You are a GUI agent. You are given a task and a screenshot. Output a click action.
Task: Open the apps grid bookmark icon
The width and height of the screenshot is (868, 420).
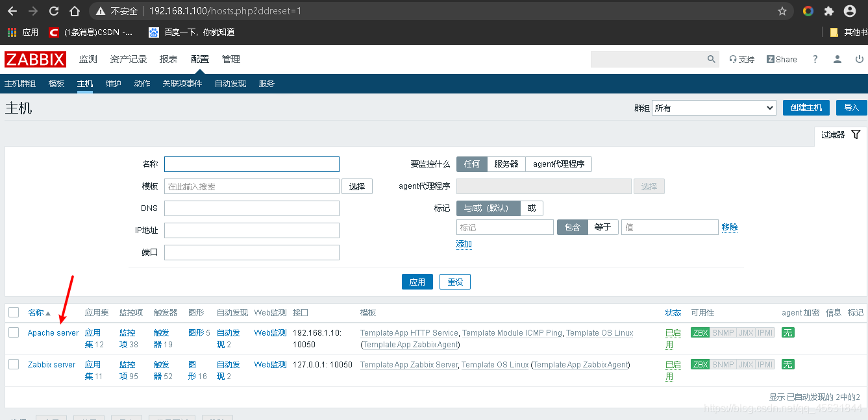(x=12, y=32)
